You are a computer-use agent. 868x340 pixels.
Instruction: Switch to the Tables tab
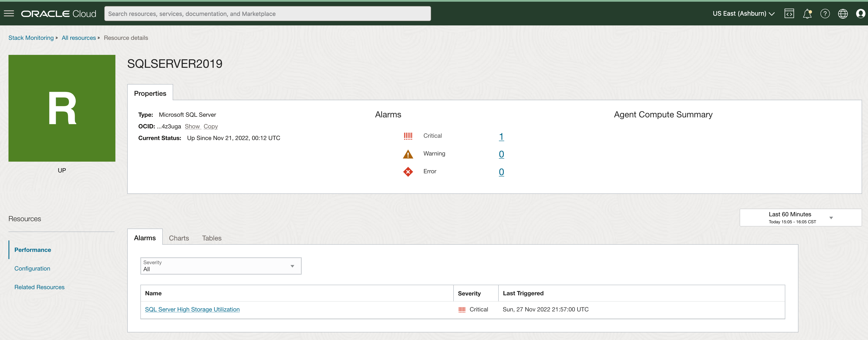click(x=212, y=238)
